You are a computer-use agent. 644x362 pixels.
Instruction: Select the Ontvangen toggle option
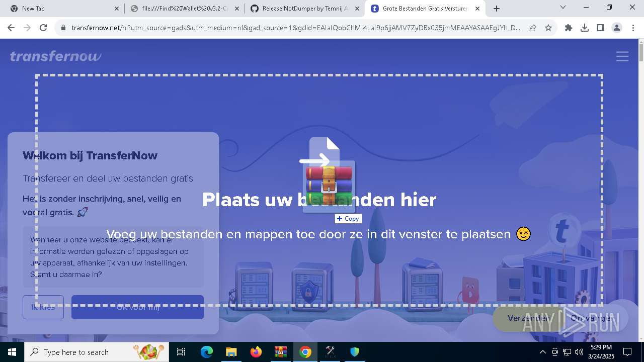593,318
